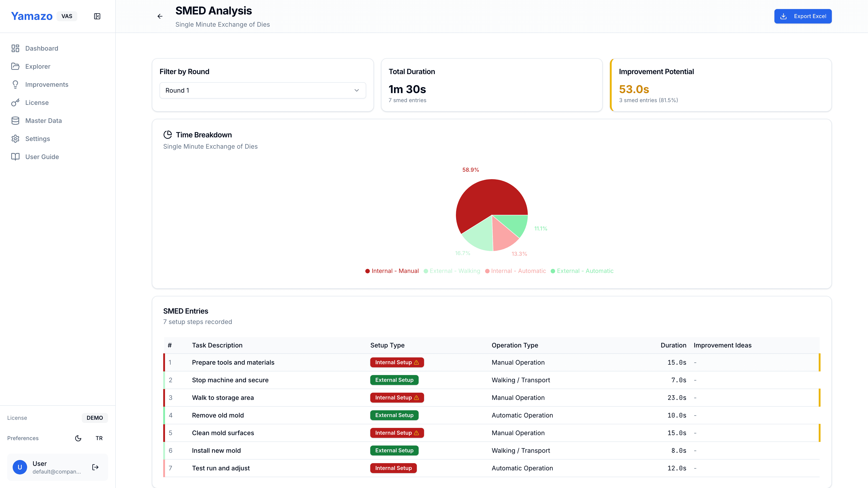868x488 pixels.
Task: Toggle the Internal - Manual legend entry
Action: [x=392, y=271]
